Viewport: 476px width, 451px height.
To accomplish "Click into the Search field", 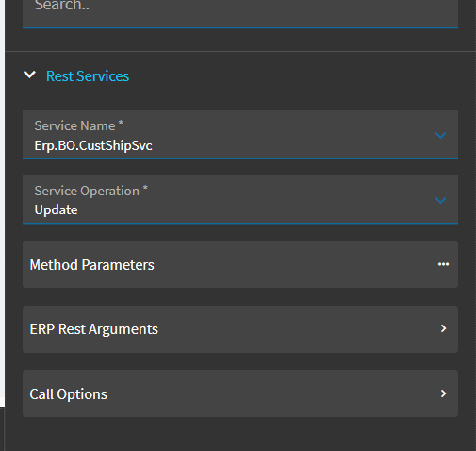I will pyautogui.click(x=240, y=12).
